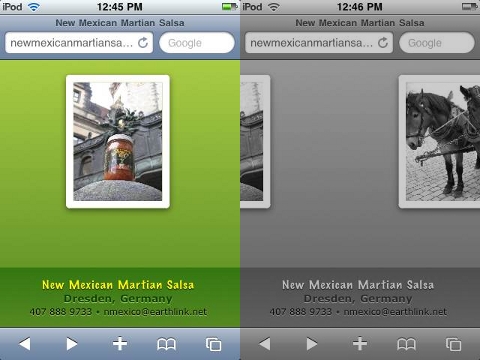Reload the page in the right grayscale browser

tap(383, 43)
